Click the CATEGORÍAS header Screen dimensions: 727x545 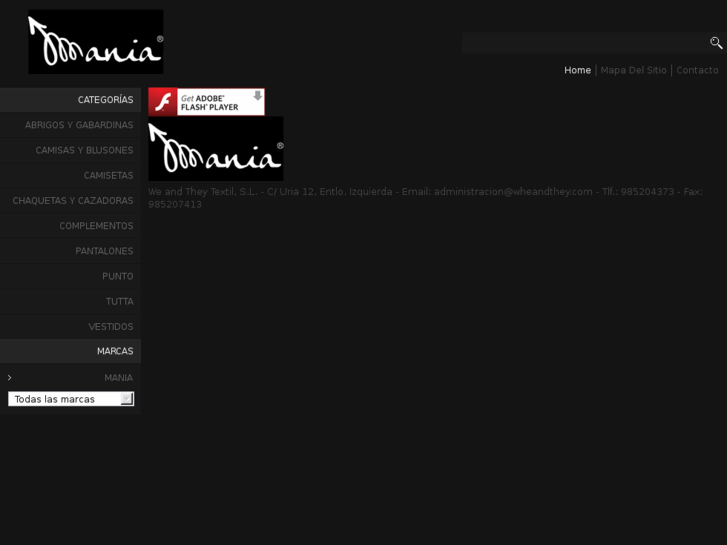pos(70,100)
